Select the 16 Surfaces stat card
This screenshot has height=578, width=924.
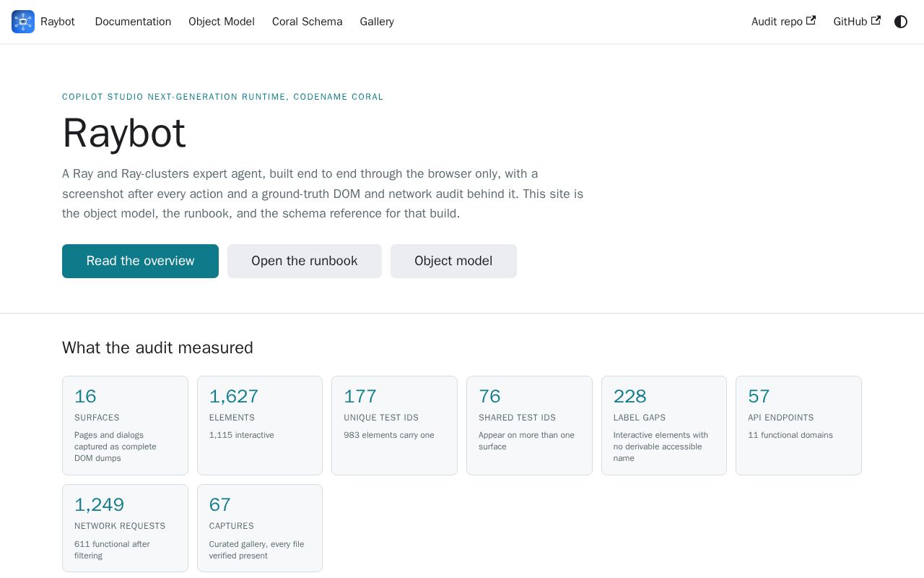click(125, 426)
